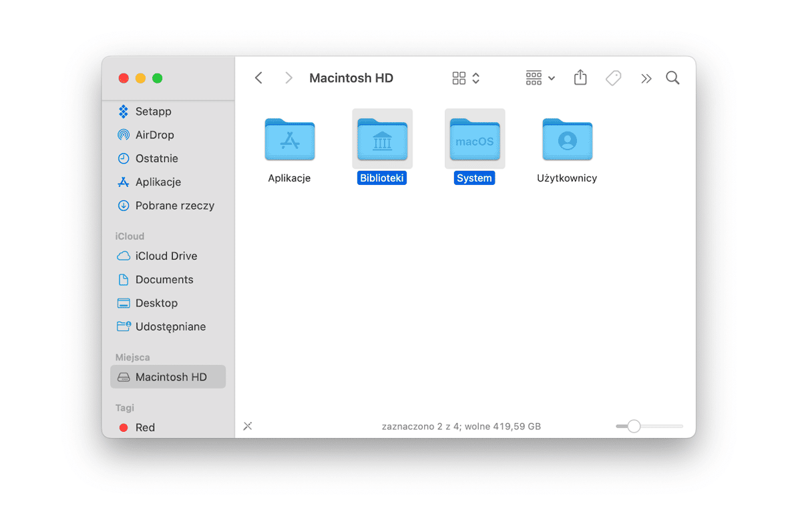Minimize the window with yellow button
812x512 pixels.
tap(140, 78)
